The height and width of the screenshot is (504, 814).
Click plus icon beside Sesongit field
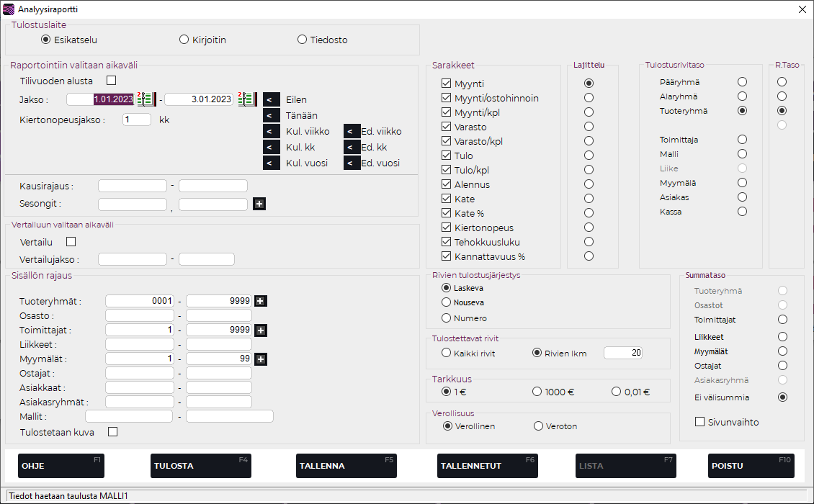(259, 204)
